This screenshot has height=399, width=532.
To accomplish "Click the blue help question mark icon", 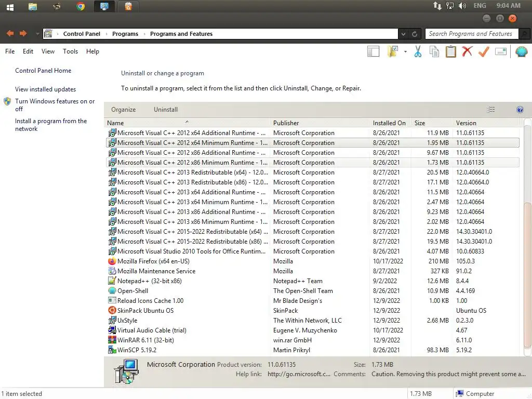I will click(520, 110).
